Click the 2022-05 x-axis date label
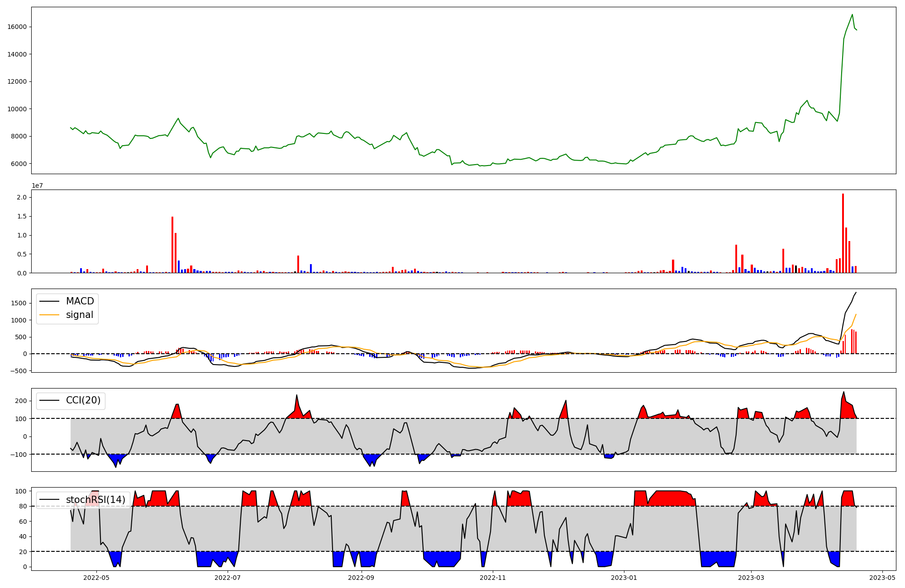 point(96,578)
